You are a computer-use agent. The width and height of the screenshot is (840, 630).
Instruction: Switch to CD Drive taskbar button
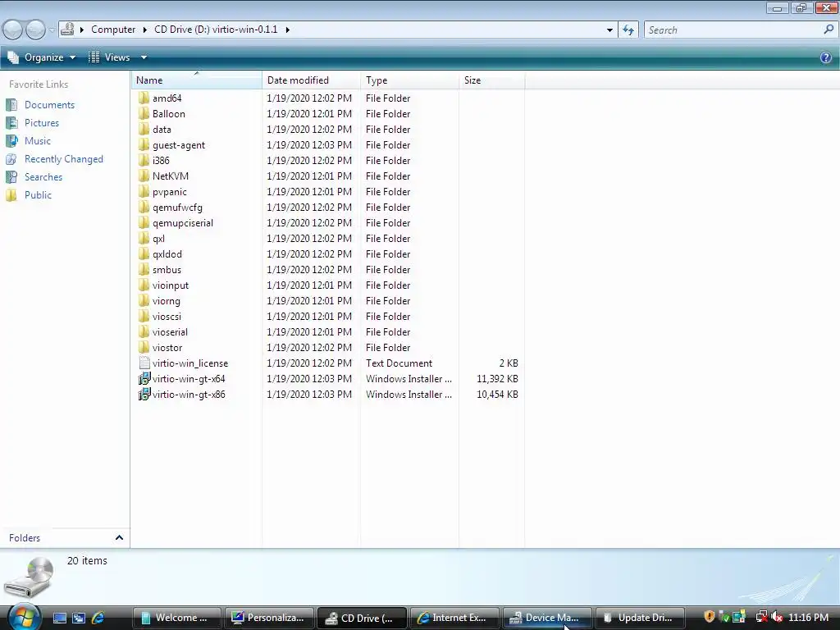coord(362,618)
